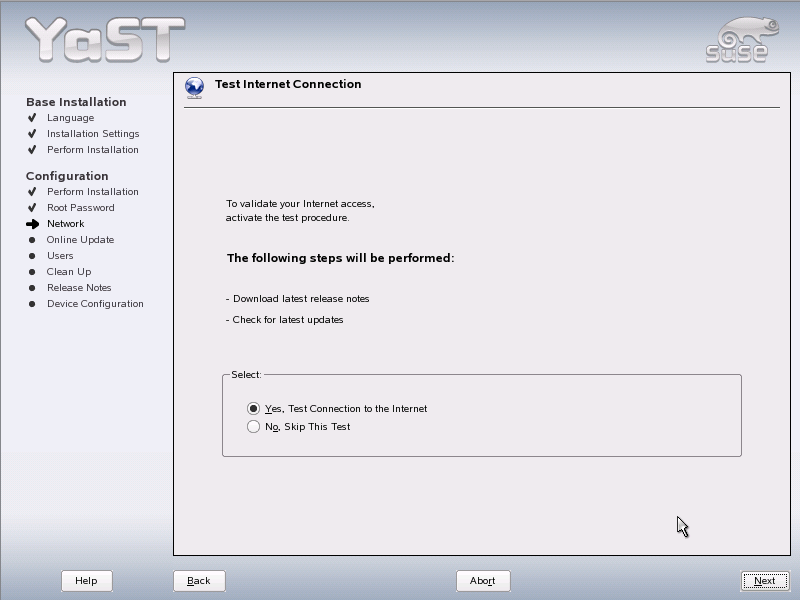Click the checkmark beside Installation Settings

pos(32,134)
